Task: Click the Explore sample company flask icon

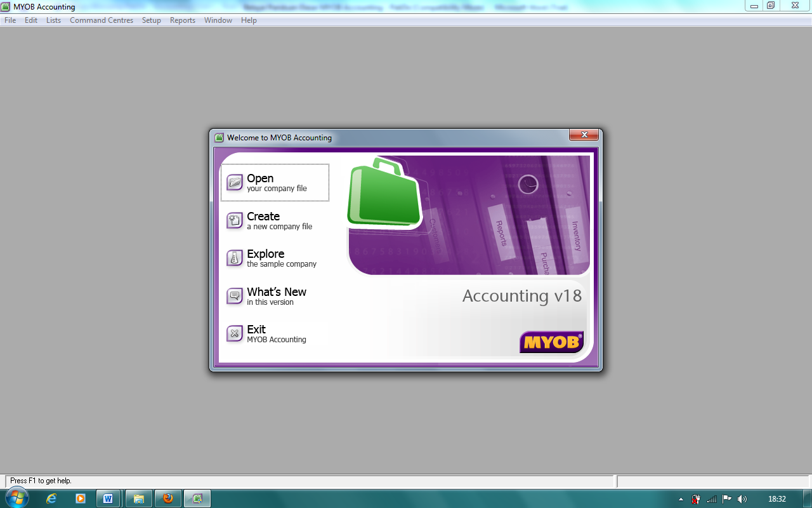Action: tap(235, 258)
